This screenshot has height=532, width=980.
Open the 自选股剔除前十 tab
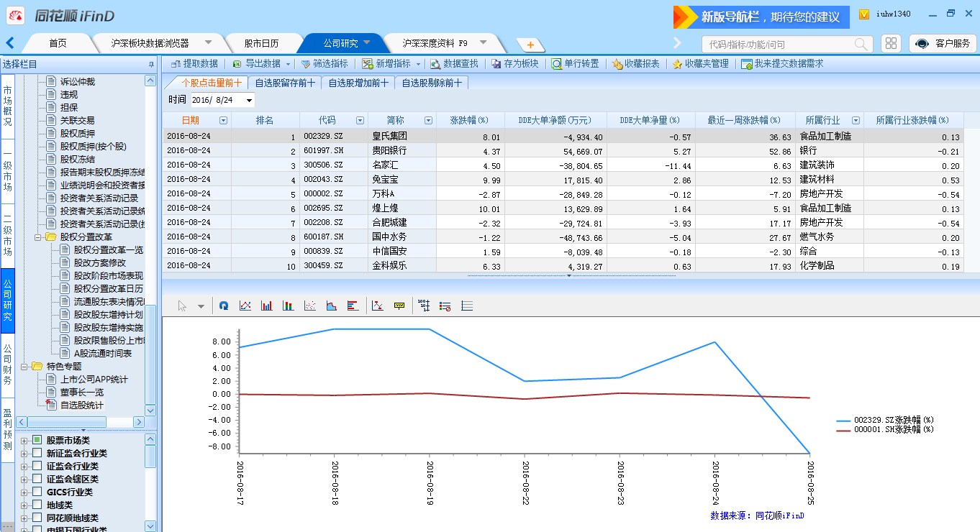[432, 83]
